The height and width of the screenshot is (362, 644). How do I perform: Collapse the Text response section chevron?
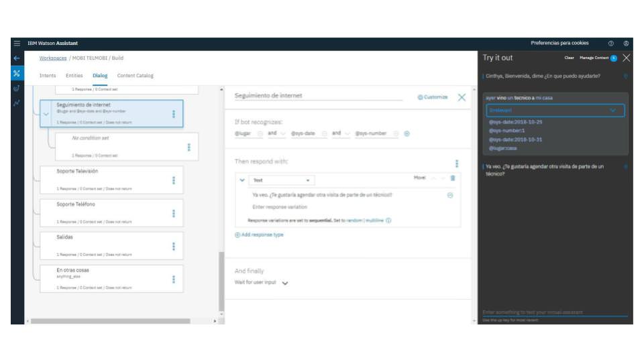coord(242,180)
